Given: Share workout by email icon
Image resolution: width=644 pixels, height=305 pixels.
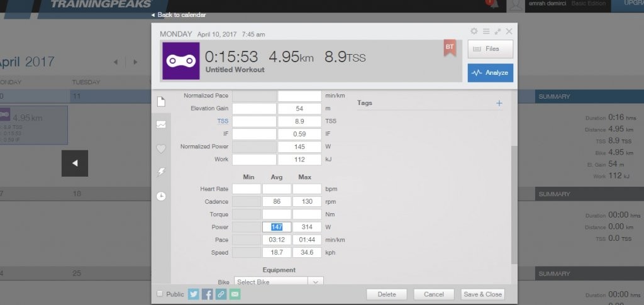Looking at the screenshot, I should tap(235, 294).
